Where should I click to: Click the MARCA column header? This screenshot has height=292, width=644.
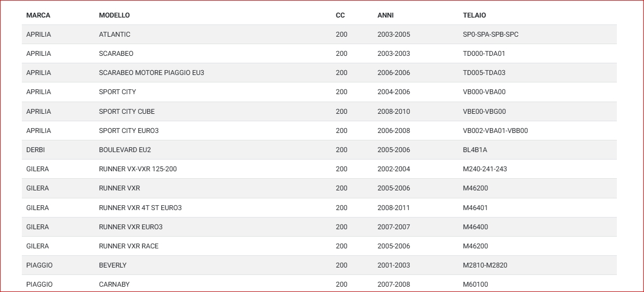click(x=38, y=15)
